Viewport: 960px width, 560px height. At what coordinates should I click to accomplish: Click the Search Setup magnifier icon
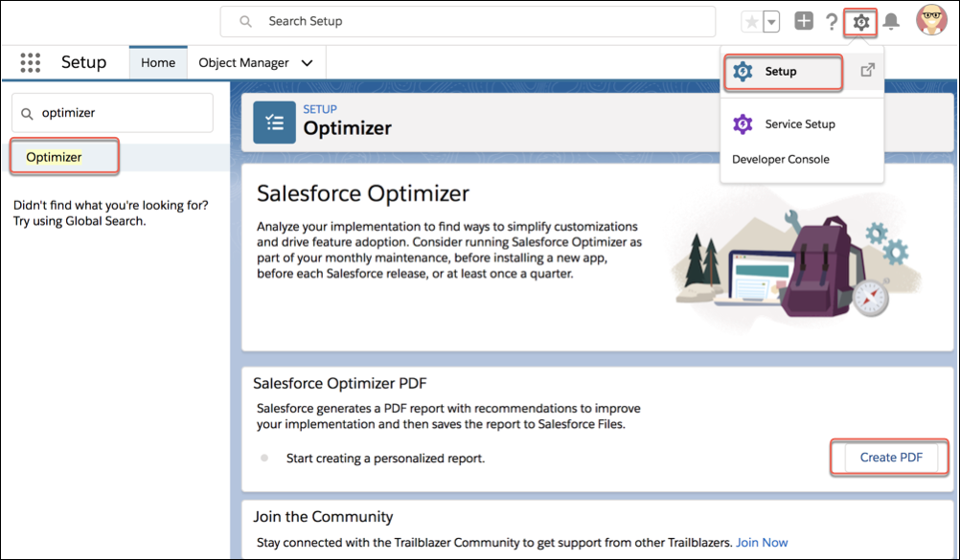pos(245,22)
